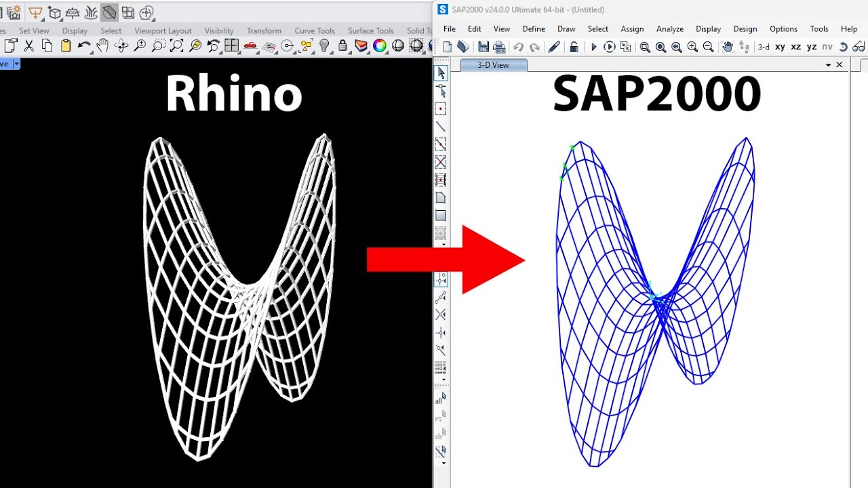Open the Edit menu in SAP2000

(474, 29)
